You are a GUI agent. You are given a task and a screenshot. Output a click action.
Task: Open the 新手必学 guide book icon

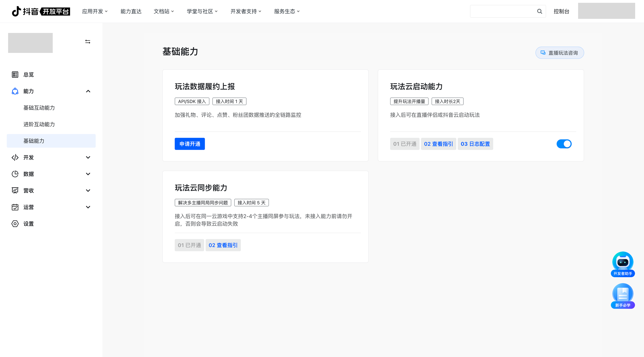pyautogui.click(x=623, y=296)
